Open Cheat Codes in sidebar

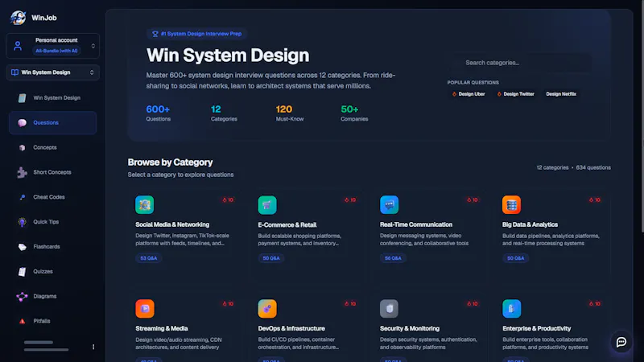click(x=52, y=197)
